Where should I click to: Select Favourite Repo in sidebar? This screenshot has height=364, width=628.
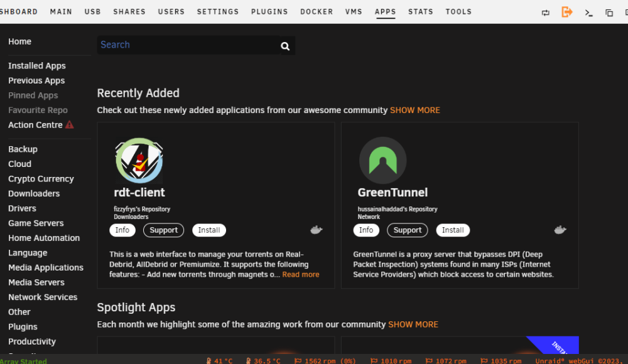38,110
